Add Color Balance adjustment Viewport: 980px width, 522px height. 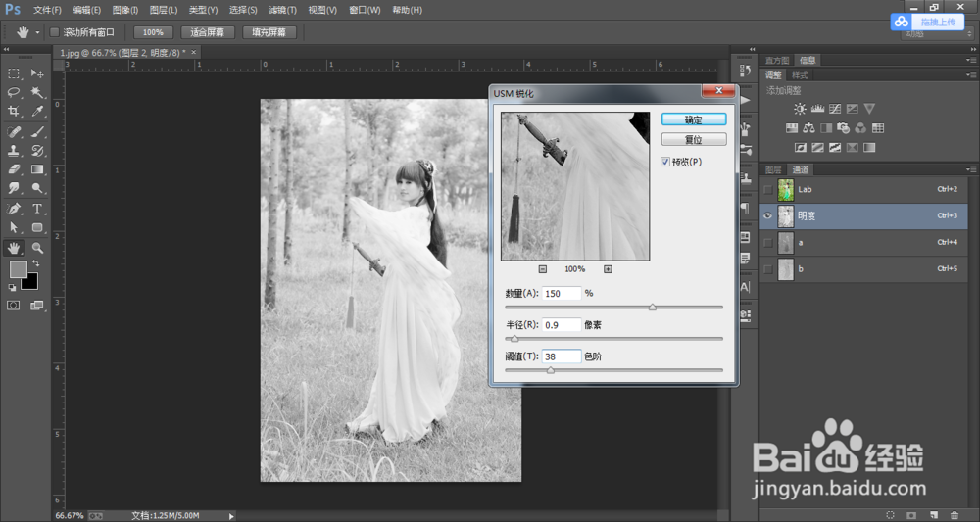pyautogui.click(x=808, y=128)
